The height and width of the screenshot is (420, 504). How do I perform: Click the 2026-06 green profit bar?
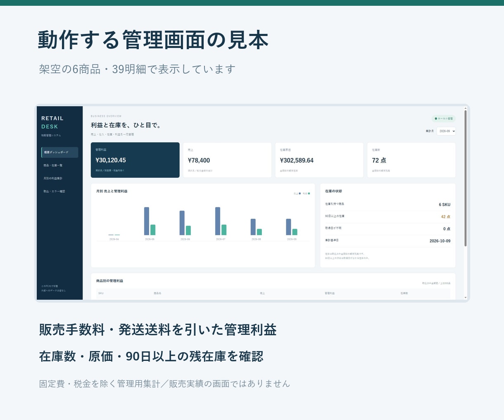coord(188,230)
